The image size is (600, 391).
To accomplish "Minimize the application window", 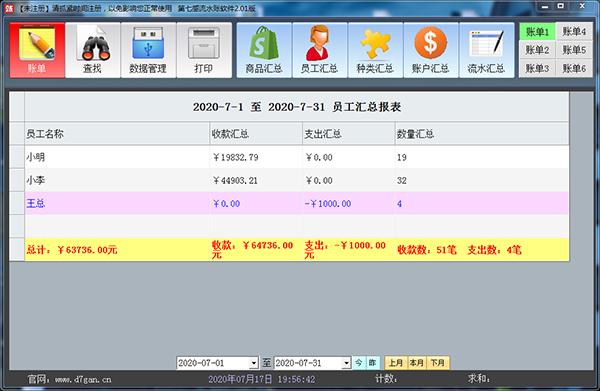I will tap(546, 7).
